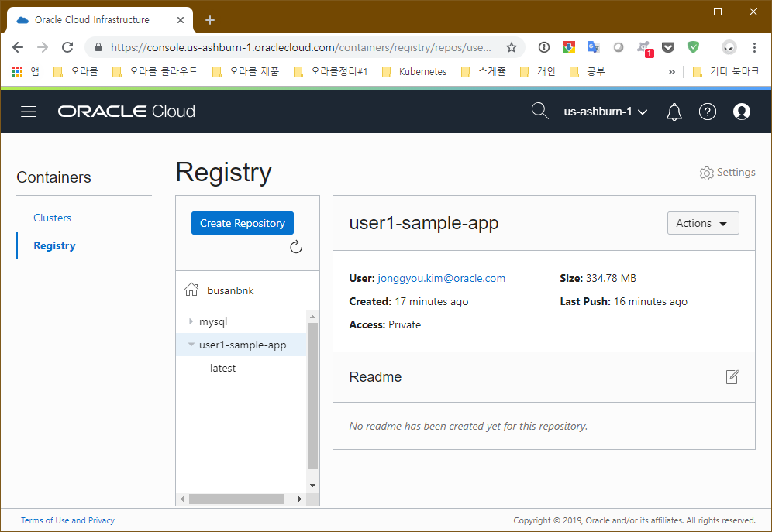Open the jonggyou.kim@oracle.com user link
The height and width of the screenshot is (532, 772).
point(441,278)
